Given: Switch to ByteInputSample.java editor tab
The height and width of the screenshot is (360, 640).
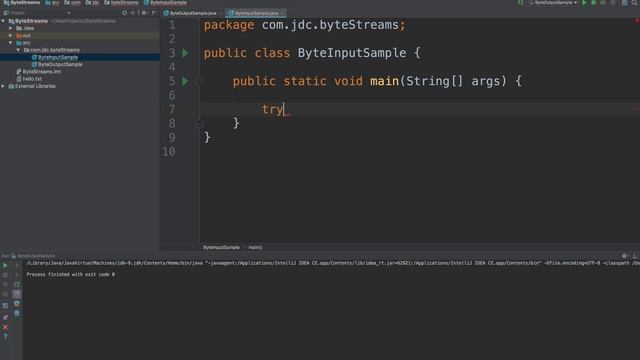Looking at the screenshot, I should click(x=256, y=13).
